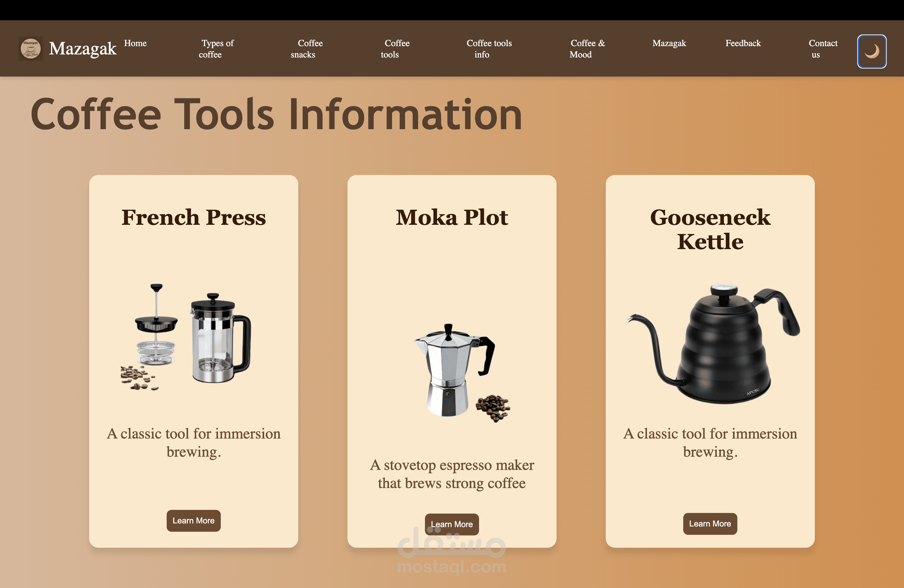Toggle dark mode with moon icon
Image resolution: width=904 pixels, height=588 pixels.
pos(871,51)
